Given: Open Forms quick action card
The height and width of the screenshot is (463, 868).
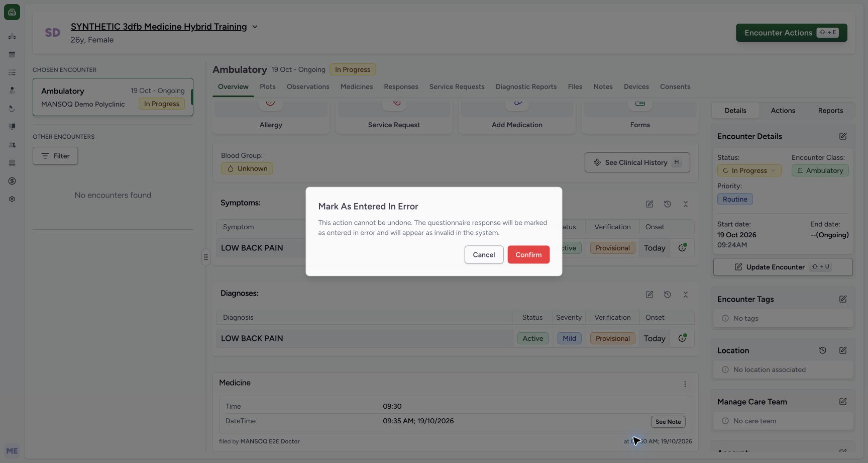Looking at the screenshot, I should pyautogui.click(x=640, y=118).
